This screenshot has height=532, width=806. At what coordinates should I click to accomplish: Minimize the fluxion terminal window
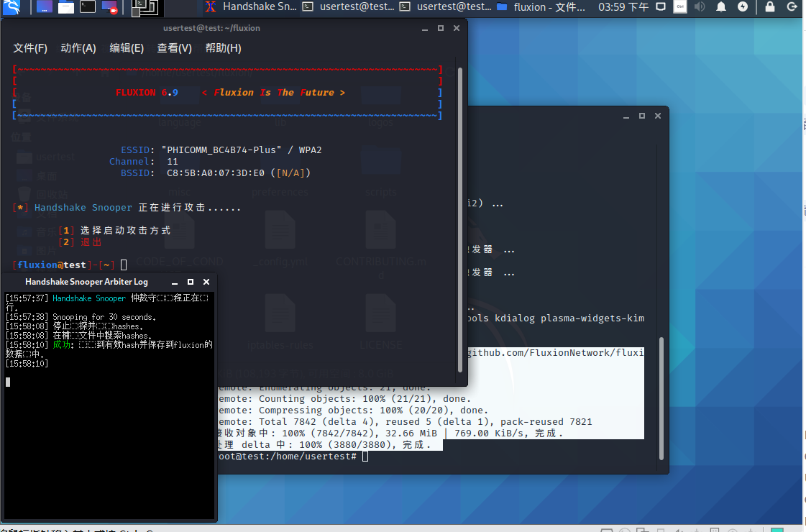(x=425, y=28)
